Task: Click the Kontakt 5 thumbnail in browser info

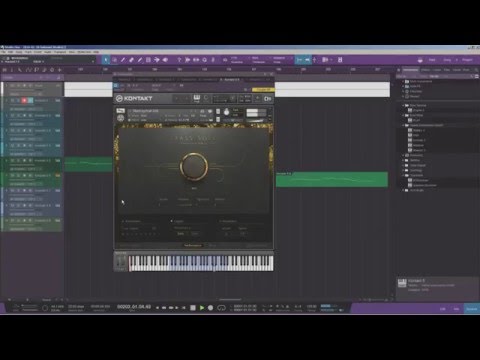Action: (402, 283)
